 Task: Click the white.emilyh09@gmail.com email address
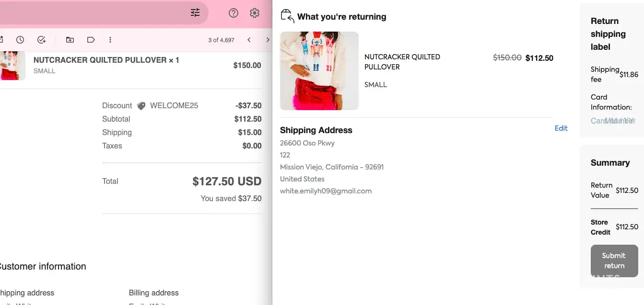coord(326,191)
